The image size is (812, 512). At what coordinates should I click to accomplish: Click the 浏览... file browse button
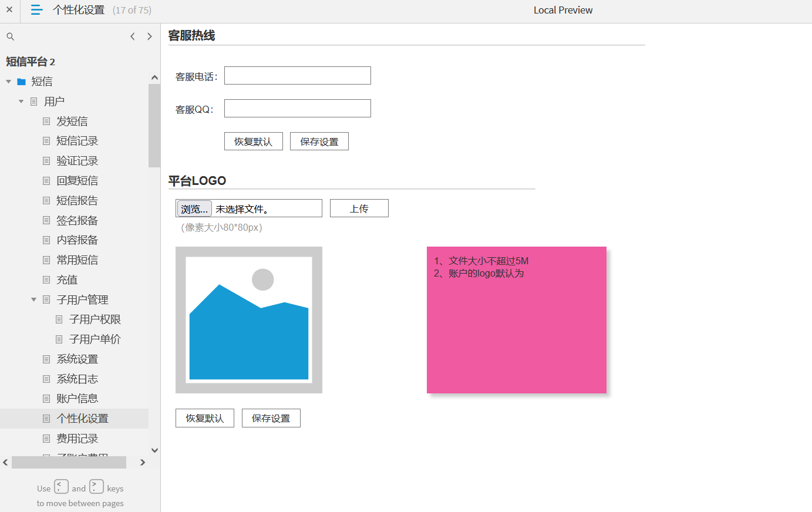(x=194, y=209)
